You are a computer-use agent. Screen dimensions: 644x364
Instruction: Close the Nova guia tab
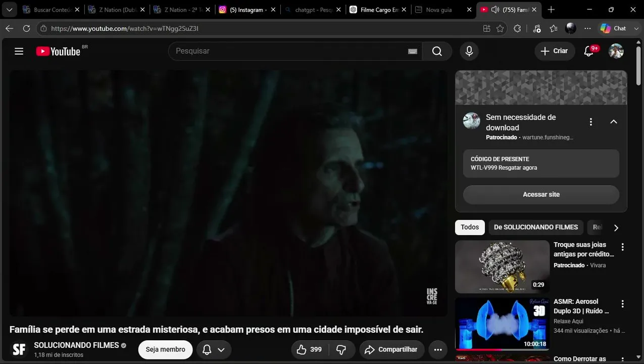(x=469, y=10)
